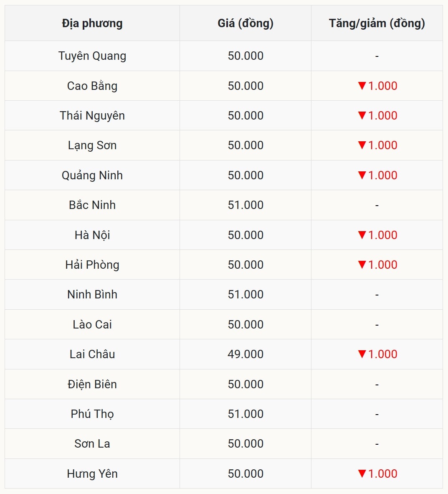Click the Giá (đồng) column header

246,23
